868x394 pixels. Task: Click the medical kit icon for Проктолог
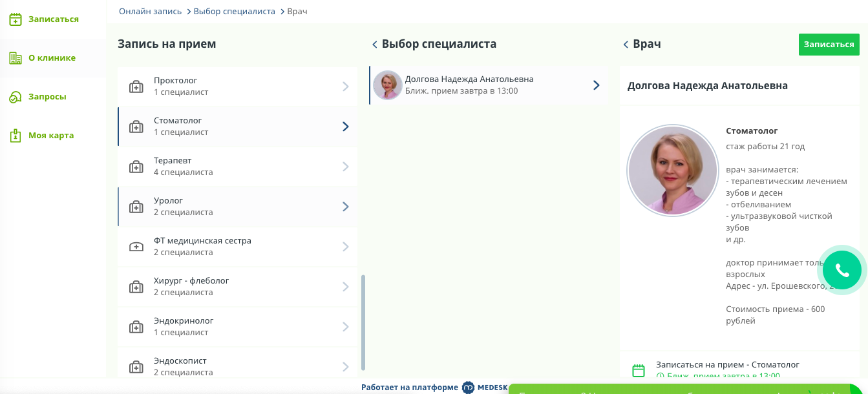tap(136, 87)
